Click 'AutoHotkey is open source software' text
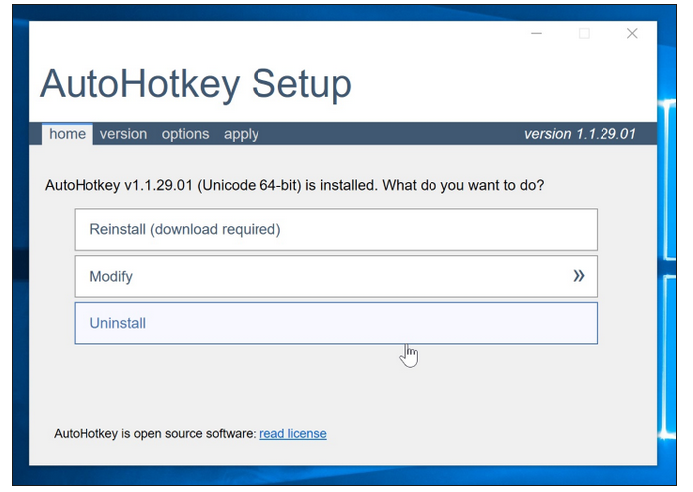The height and width of the screenshot is (492, 693). (x=155, y=434)
